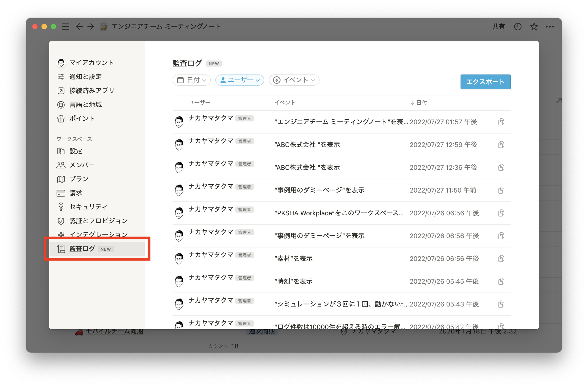
Task: Select メンバー in the workspace settings
Action: tap(82, 165)
